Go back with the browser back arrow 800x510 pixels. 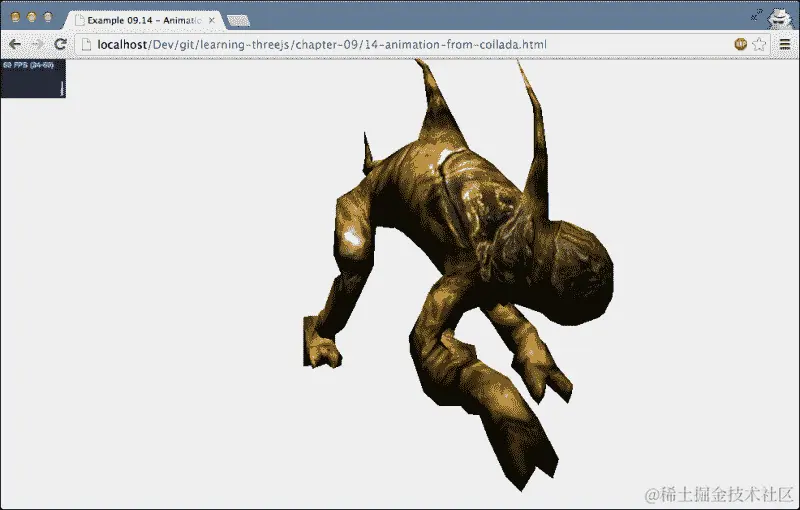(15, 44)
